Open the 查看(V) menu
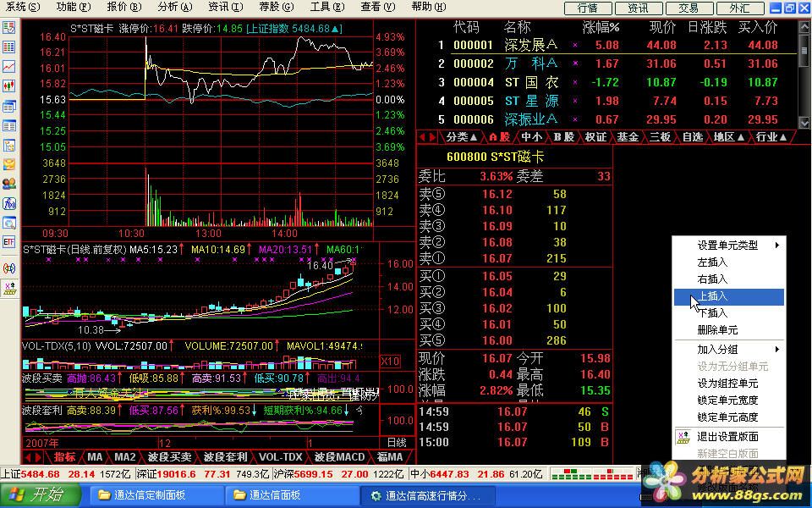812x508 pixels. pyautogui.click(x=377, y=7)
